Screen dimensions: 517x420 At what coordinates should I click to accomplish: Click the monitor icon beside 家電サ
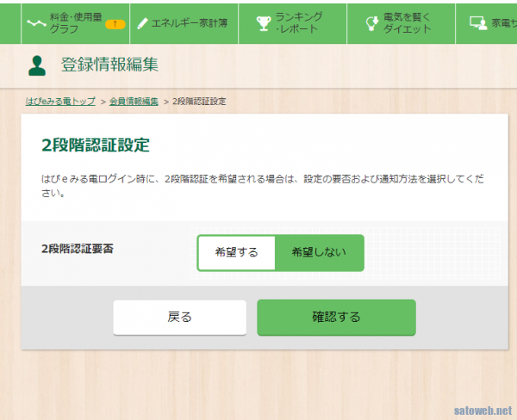pos(477,23)
